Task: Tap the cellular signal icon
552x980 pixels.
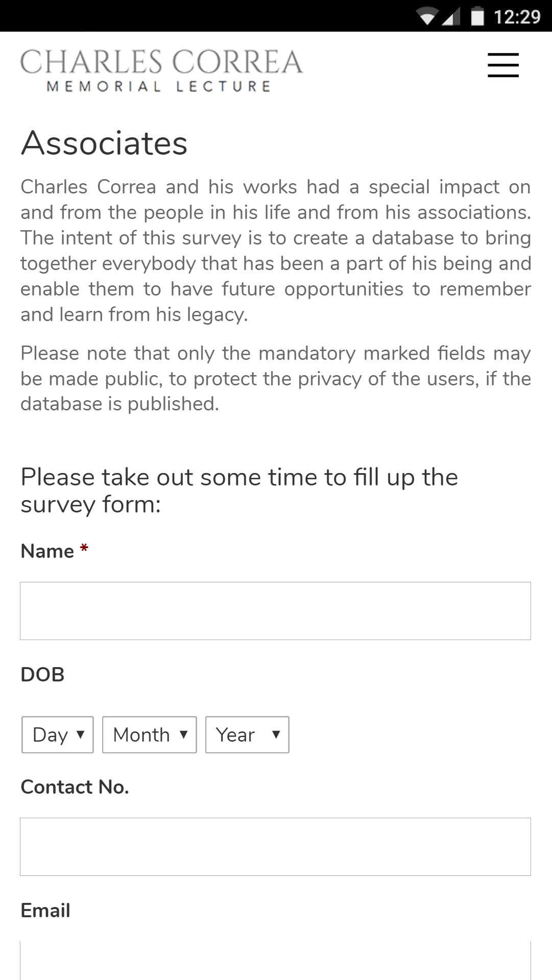Action: pyautogui.click(x=450, y=17)
